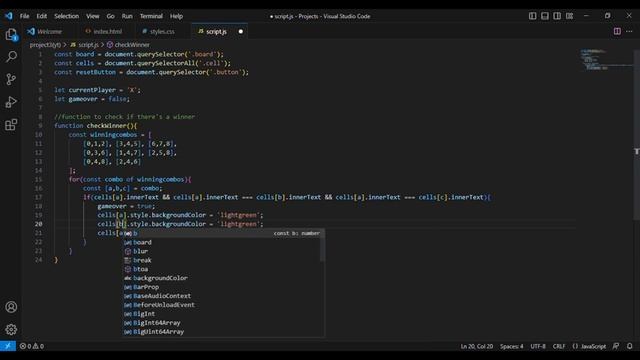
Task: Click the VS Code logo icon
Action: (x=9, y=16)
